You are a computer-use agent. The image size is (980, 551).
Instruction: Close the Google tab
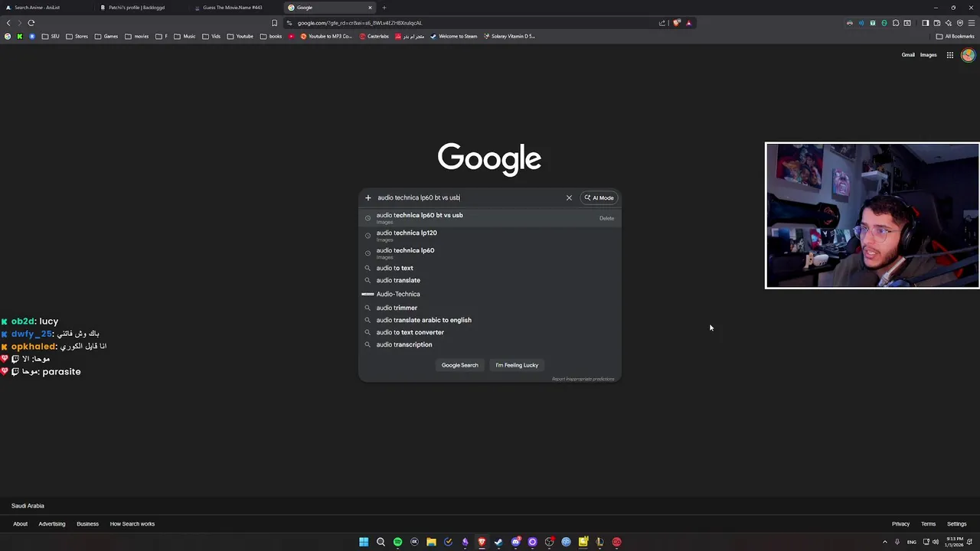tap(370, 8)
